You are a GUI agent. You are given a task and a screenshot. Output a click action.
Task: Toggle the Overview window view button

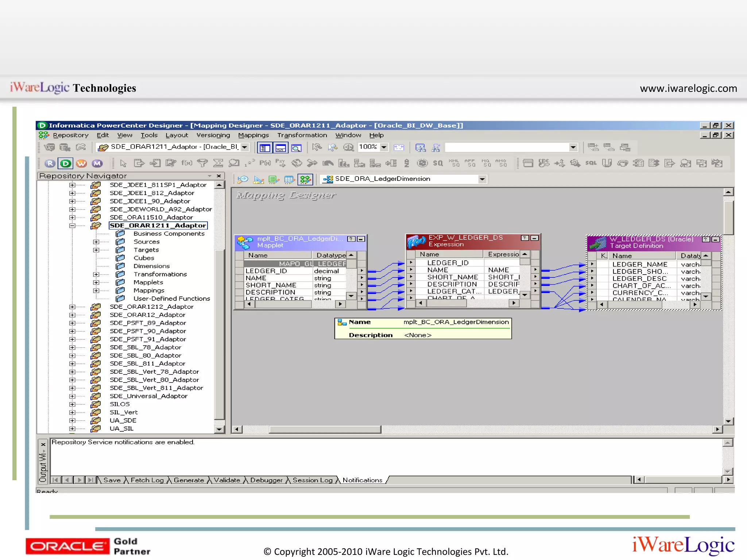(296, 148)
